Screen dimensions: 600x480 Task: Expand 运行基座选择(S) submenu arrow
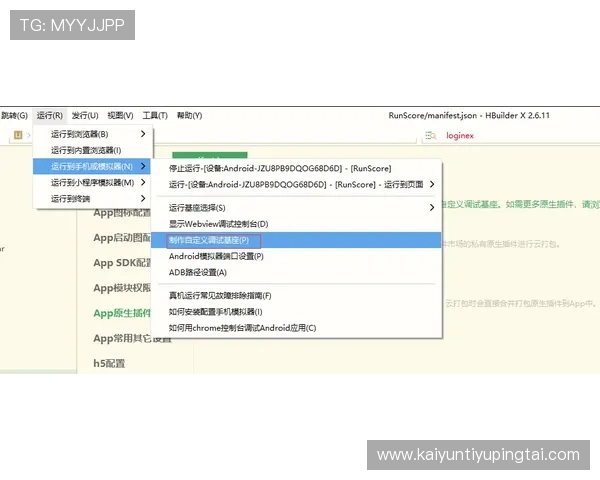[x=432, y=207]
